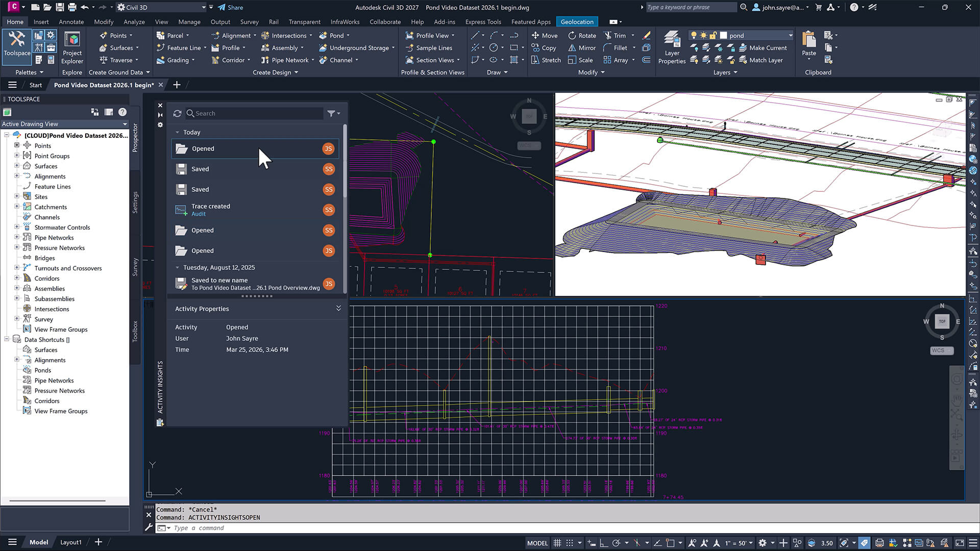Click the Undo arrow icon
The height and width of the screenshot is (551, 980).
click(84, 7)
